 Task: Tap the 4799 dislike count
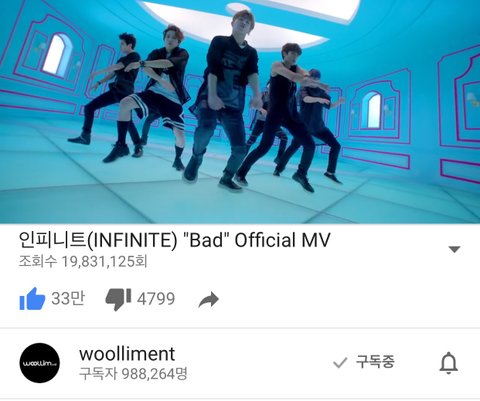156,299
